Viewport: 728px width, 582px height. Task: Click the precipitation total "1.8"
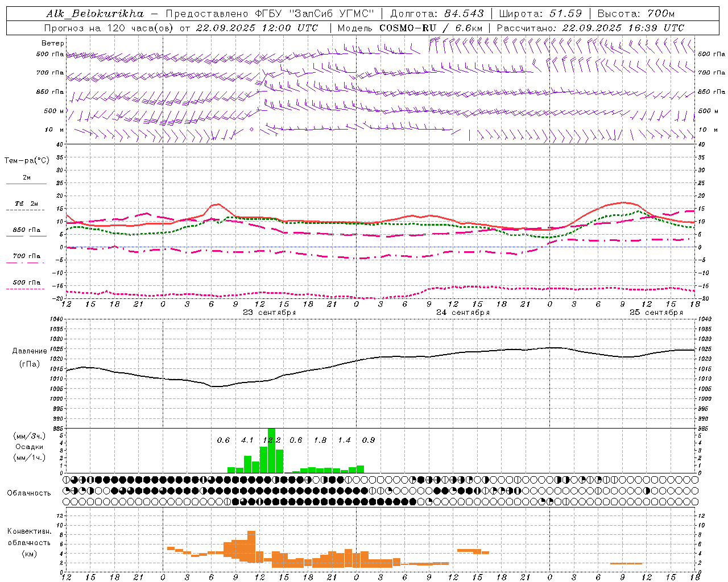tap(320, 440)
